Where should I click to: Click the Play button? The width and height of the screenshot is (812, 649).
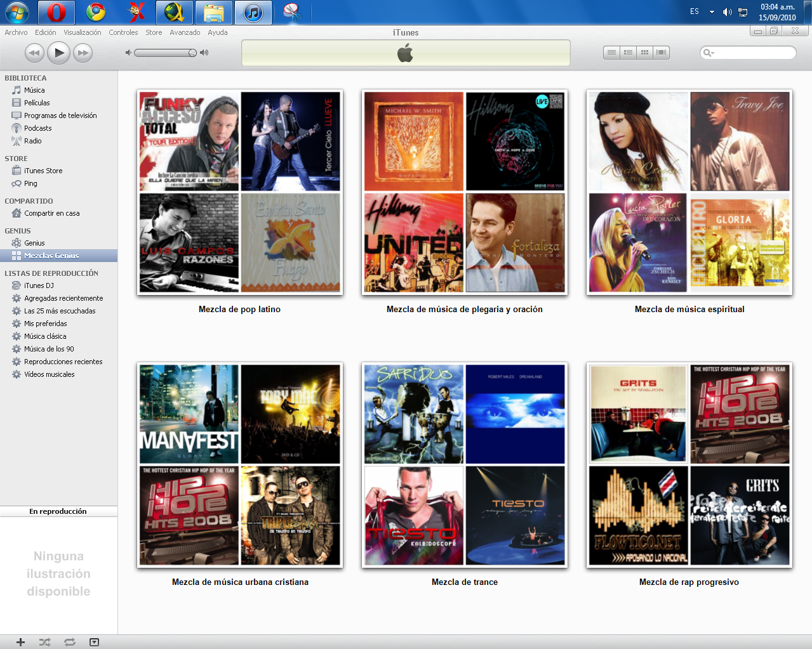pos(59,53)
